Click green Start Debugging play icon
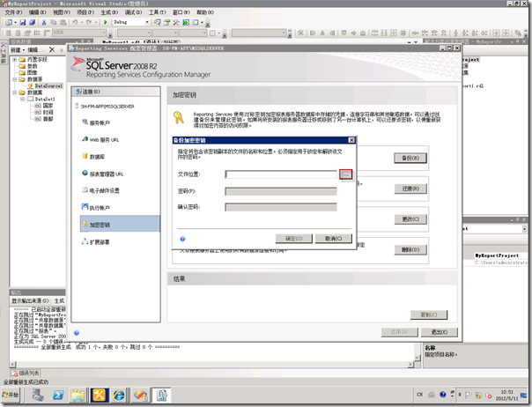532x407 pixels. pyautogui.click(x=106, y=22)
